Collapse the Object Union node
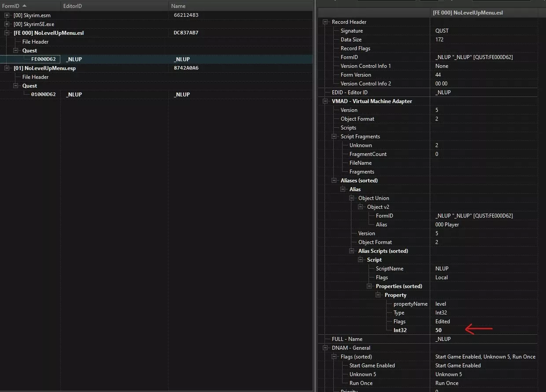Viewport: 546px width, 392px height. 352,198
